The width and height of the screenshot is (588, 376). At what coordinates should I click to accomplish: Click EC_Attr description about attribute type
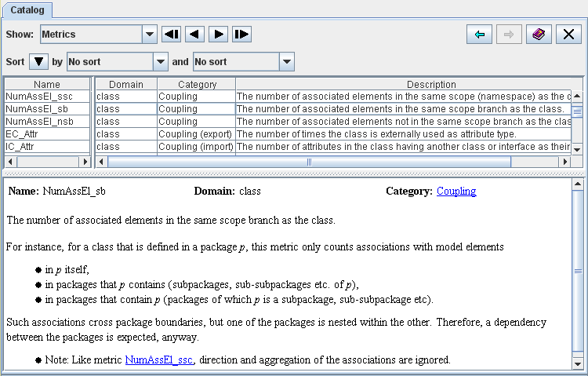404,134
